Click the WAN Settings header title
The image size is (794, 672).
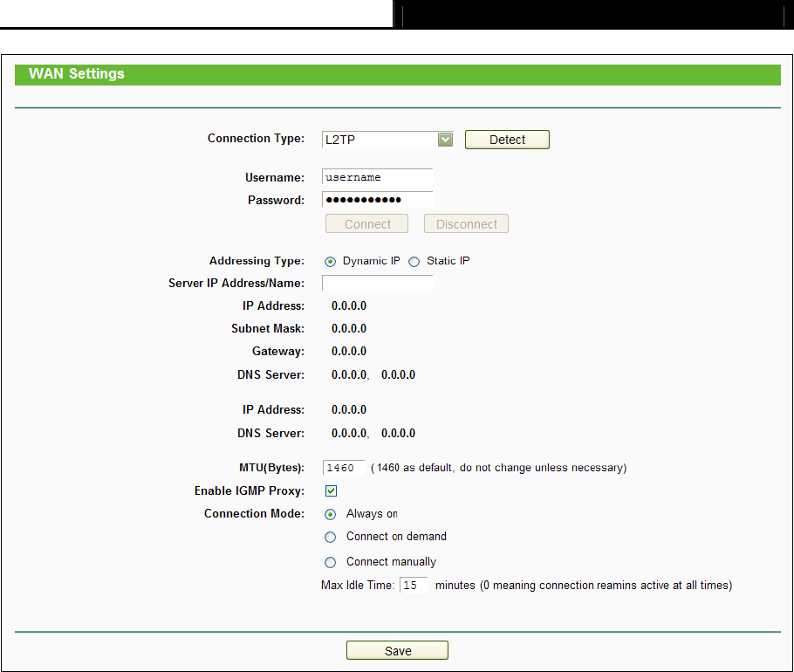click(77, 74)
